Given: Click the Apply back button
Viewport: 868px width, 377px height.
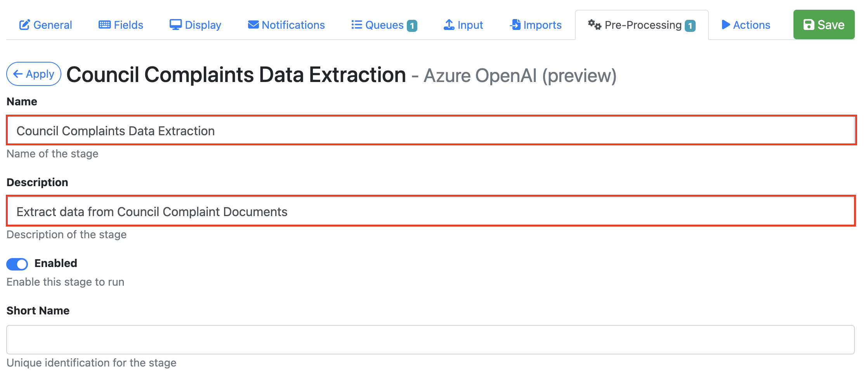Looking at the screenshot, I should (x=34, y=74).
